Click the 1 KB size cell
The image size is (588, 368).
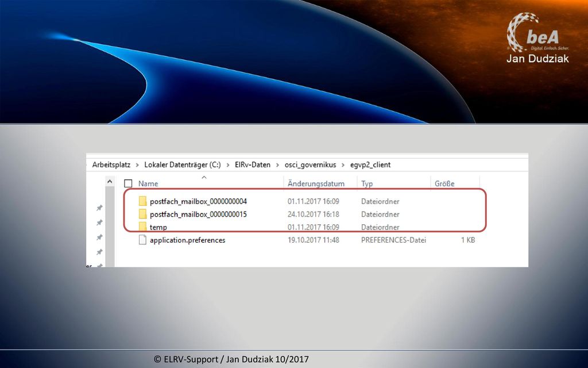pos(468,240)
